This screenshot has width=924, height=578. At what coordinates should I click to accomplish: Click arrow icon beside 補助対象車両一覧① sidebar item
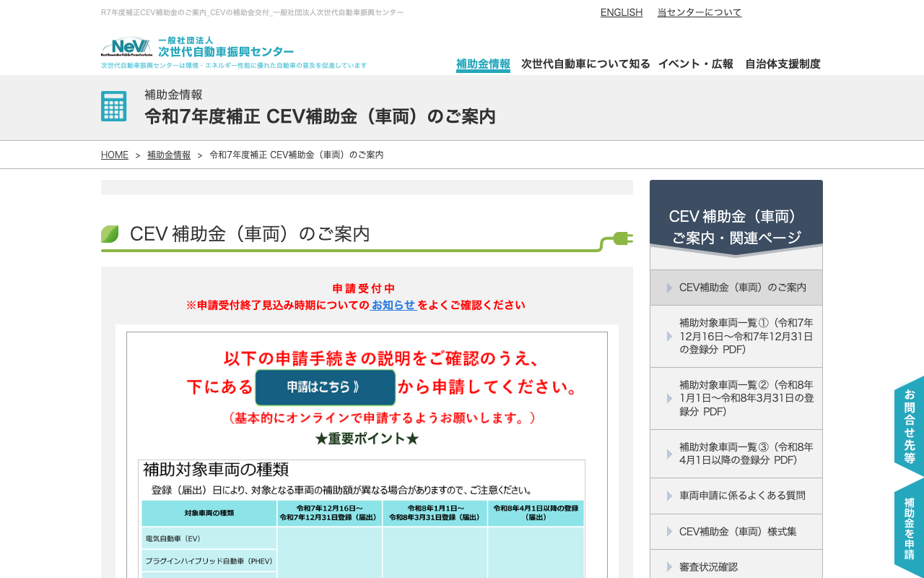669,337
